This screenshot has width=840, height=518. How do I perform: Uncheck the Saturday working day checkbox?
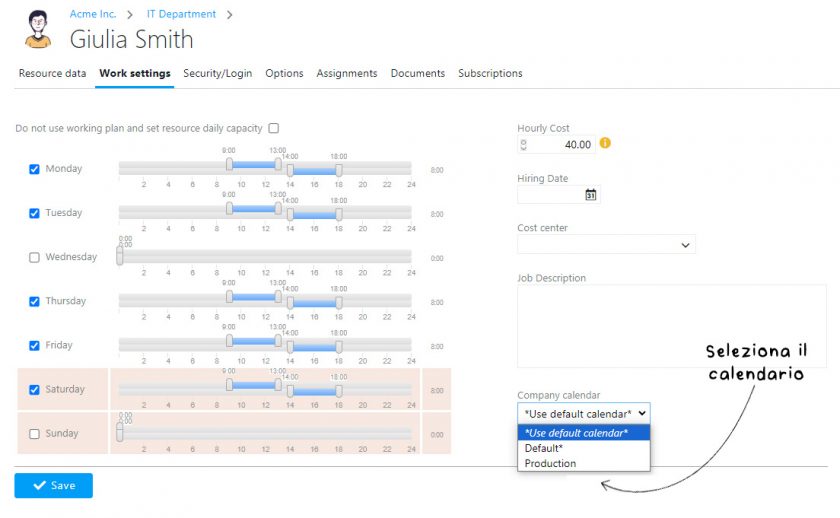tap(34, 390)
